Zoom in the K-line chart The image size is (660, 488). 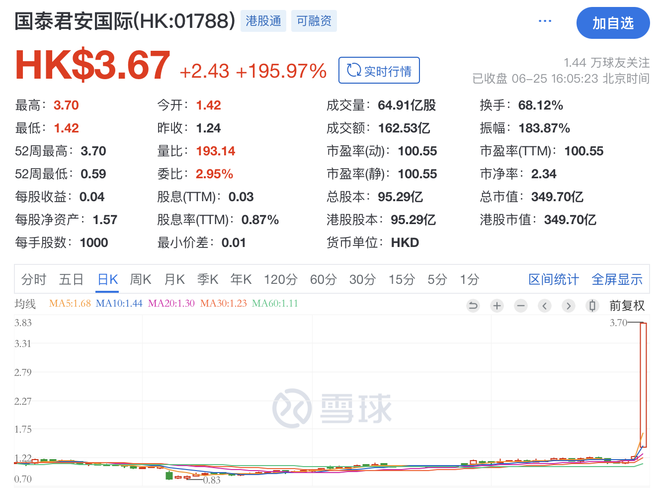tap(497, 305)
